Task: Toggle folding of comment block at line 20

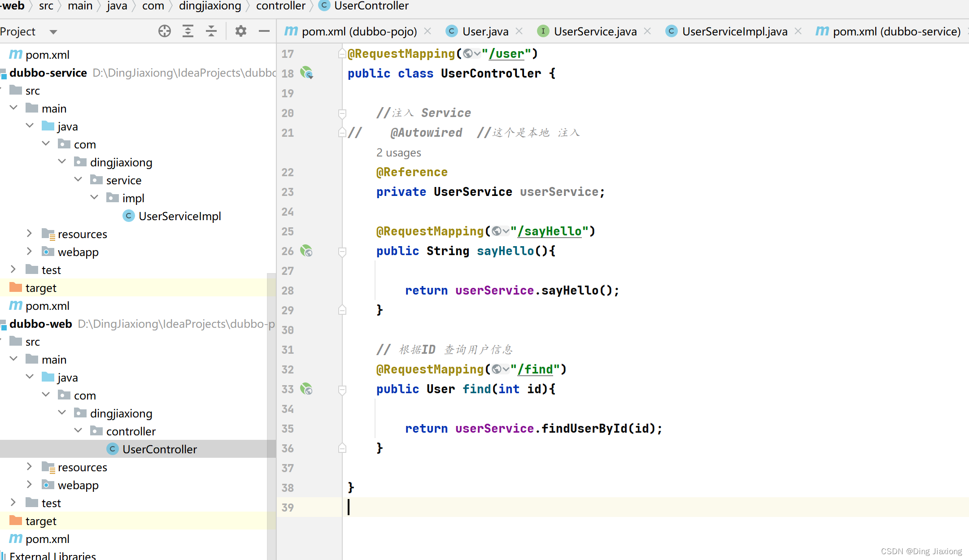Action: coord(342,113)
